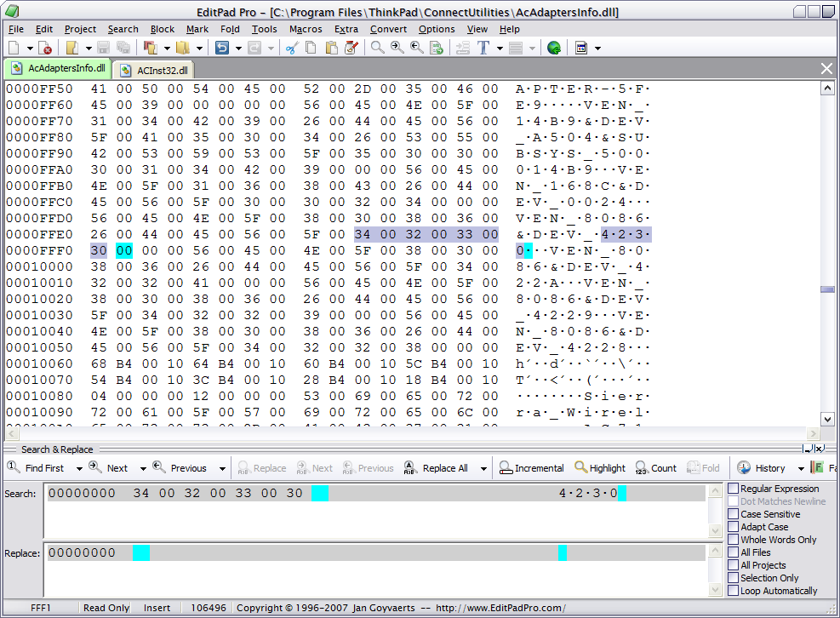Click the Find Next magnifier icon in the top toolbar
Viewport: 840px width, 618px height.
397,49
